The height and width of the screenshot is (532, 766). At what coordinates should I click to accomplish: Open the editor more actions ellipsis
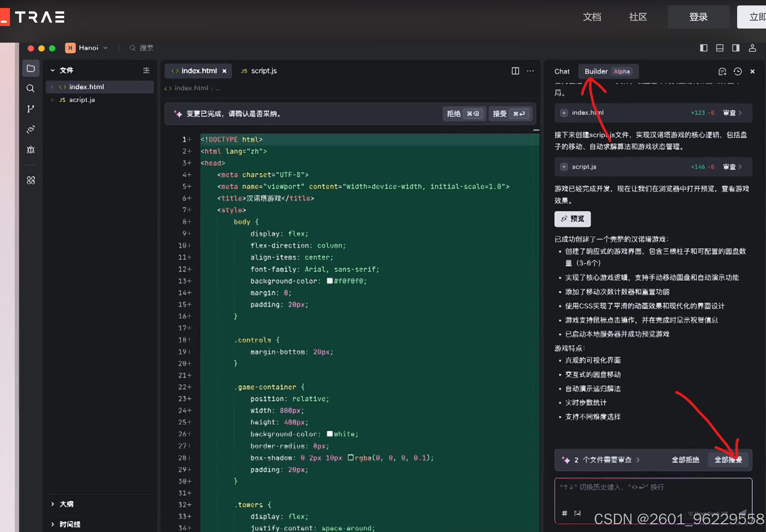530,71
